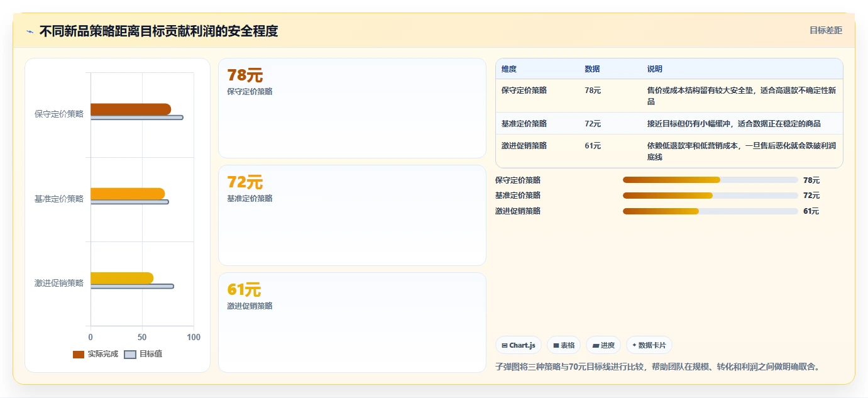868x398 pixels.
Task: Click the description mentioning 接近目标但仍有小幅缓冲
Action: (734, 123)
